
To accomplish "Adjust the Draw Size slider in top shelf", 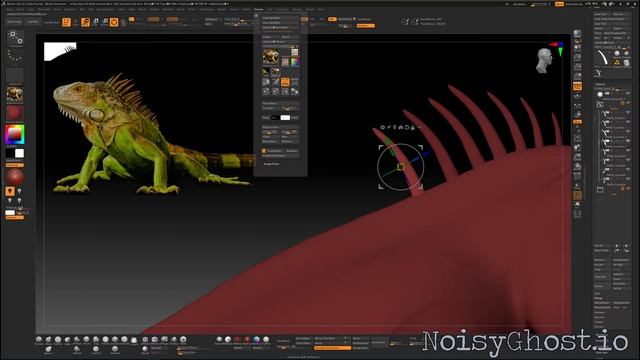I will [238, 24].
